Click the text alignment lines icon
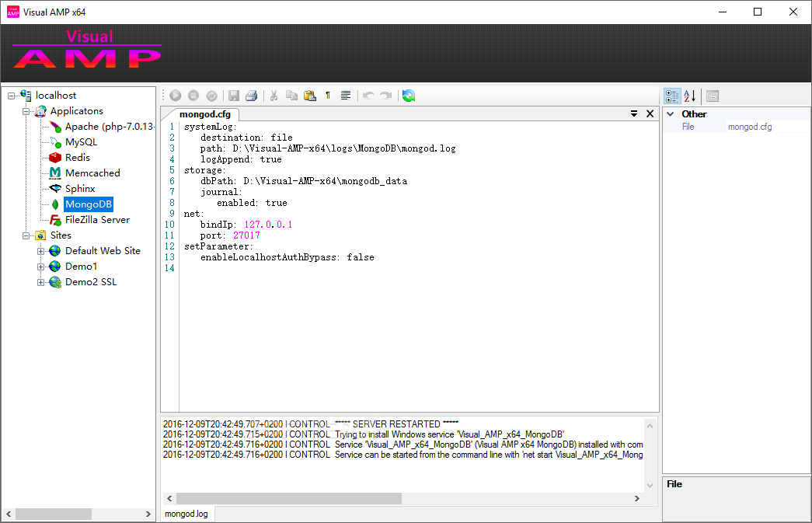Screen dimensions: 812x523 coord(346,96)
